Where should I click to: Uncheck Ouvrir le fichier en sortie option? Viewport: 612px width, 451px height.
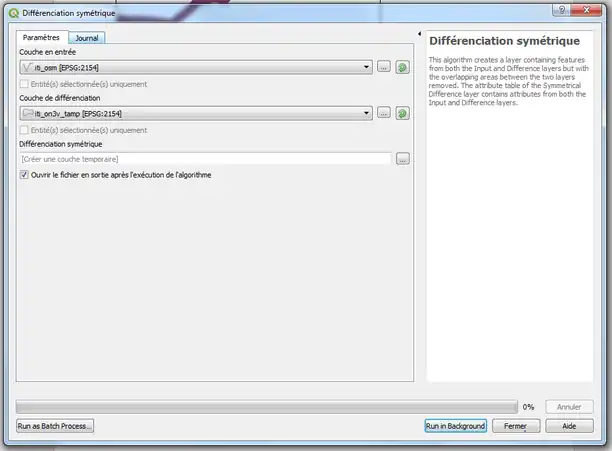[25, 175]
